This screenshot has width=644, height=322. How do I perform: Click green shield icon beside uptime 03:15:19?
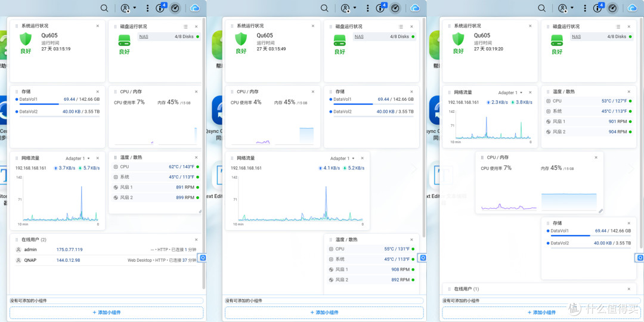26,39
